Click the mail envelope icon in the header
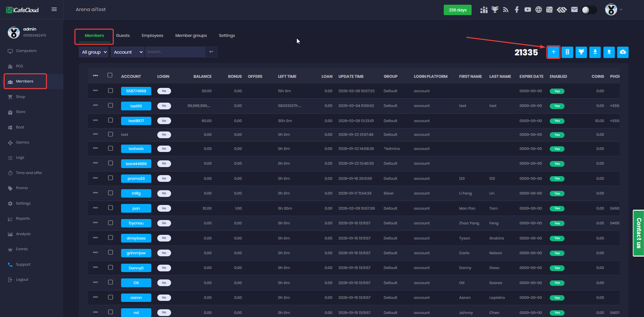The height and width of the screenshot is (317, 644). (x=574, y=10)
